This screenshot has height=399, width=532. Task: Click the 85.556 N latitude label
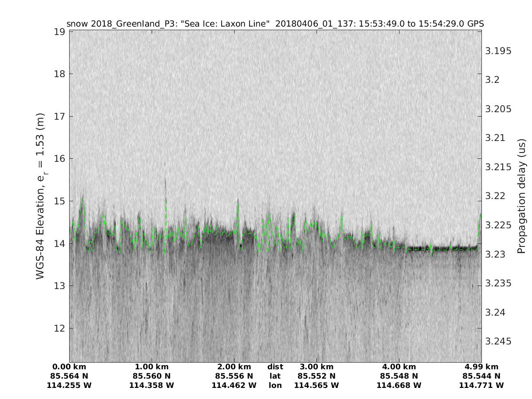pos(234,376)
